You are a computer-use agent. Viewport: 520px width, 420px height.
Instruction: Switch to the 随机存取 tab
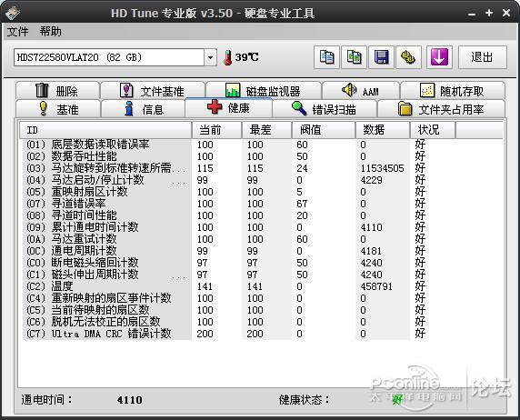[x=453, y=91]
